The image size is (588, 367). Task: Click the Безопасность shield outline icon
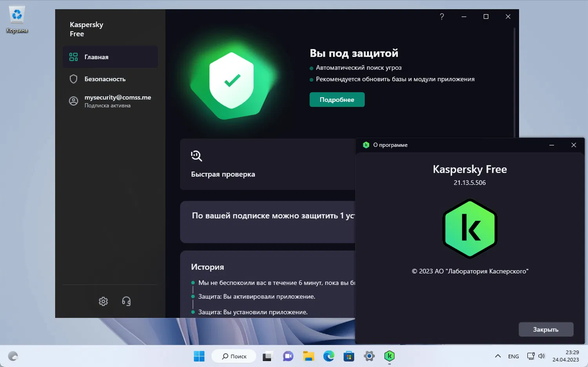click(73, 79)
